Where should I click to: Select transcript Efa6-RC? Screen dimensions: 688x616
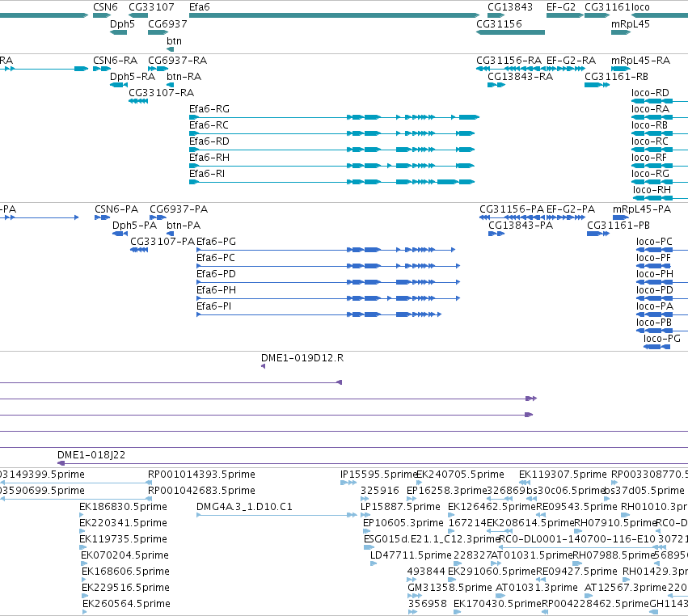coord(331,133)
